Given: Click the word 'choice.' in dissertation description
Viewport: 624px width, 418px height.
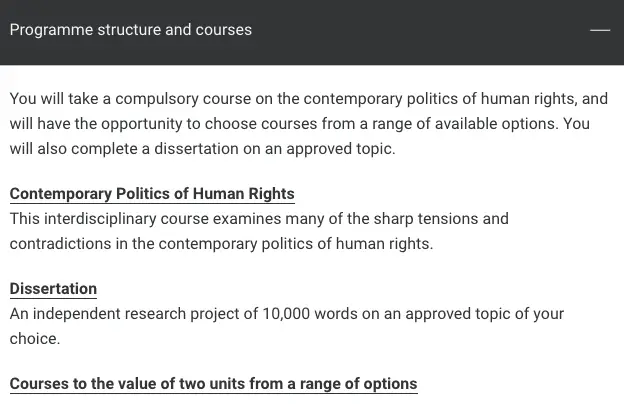Looking at the screenshot, I should [x=35, y=339].
